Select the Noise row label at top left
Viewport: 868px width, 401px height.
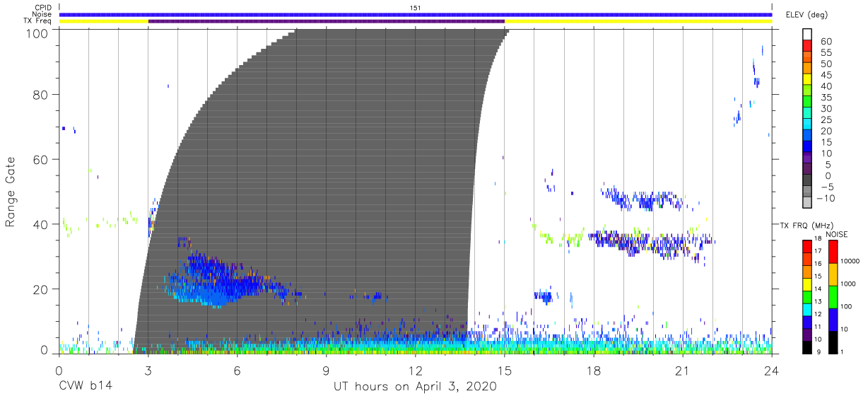tap(42, 14)
